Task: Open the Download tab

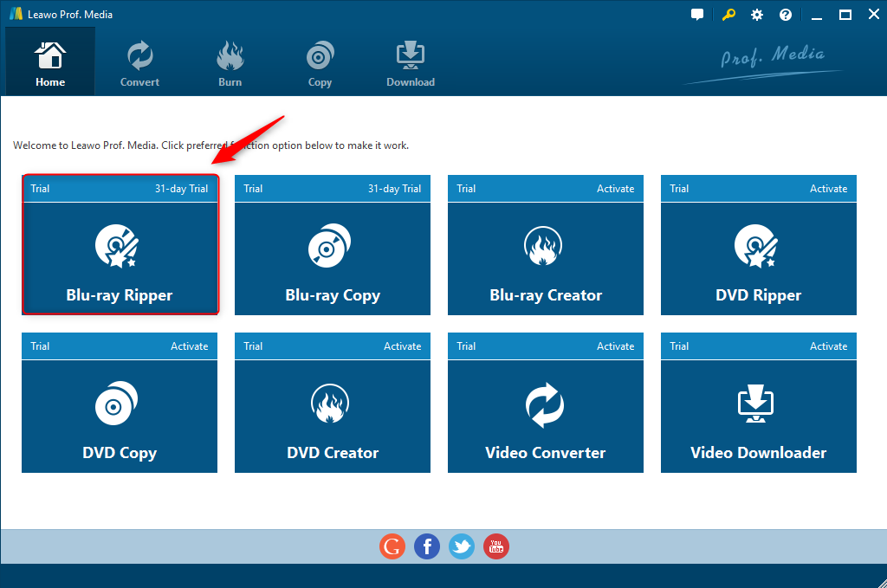Action: (x=411, y=62)
